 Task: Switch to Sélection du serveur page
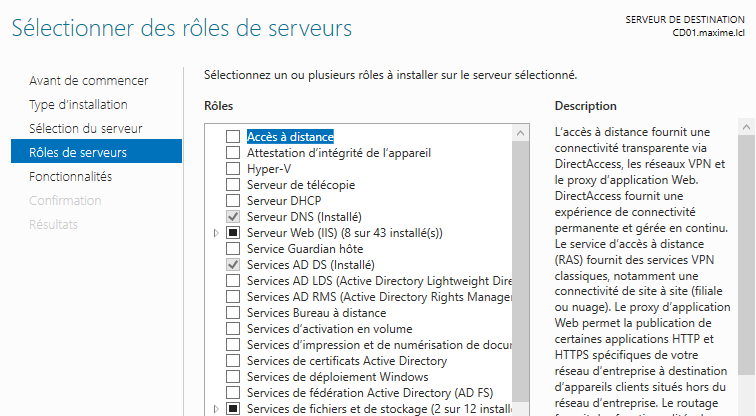click(x=85, y=128)
